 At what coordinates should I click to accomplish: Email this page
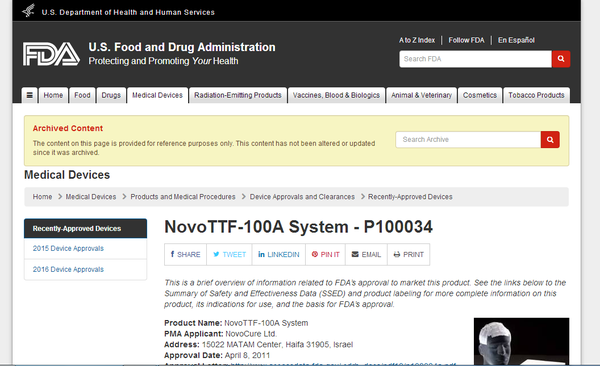point(367,255)
